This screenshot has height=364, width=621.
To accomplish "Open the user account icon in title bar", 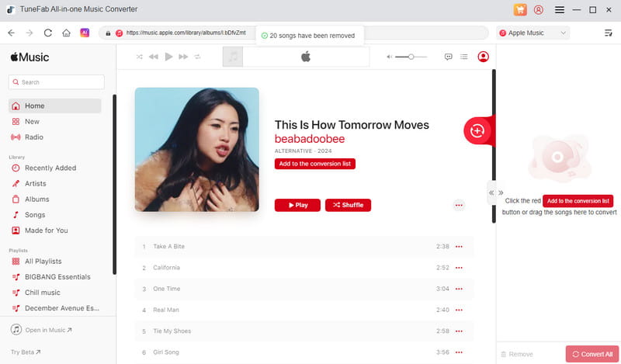I will 538,10.
